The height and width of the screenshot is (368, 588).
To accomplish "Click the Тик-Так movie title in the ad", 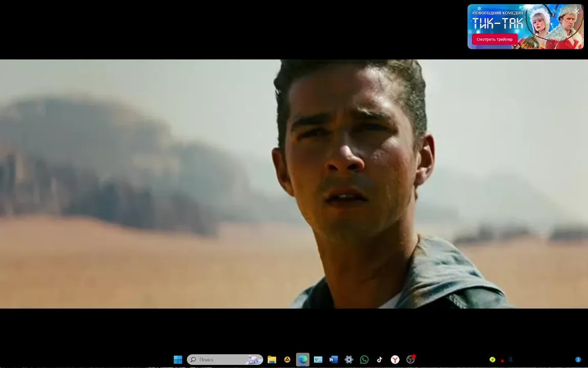I will 497,24.
